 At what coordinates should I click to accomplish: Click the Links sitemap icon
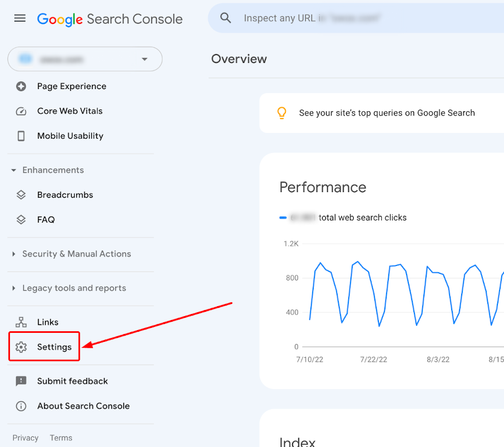[x=21, y=322]
